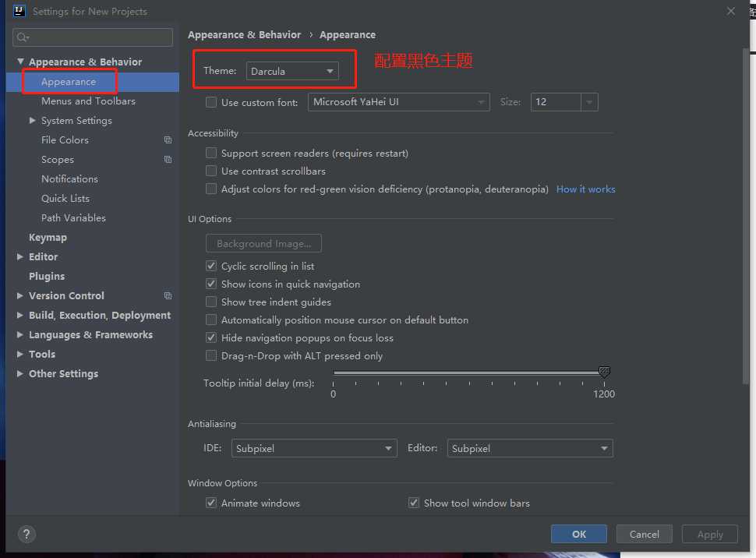This screenshot has width=756, height=558.
Task: Uncheck Show tool window bars
Action: [414, 503]
